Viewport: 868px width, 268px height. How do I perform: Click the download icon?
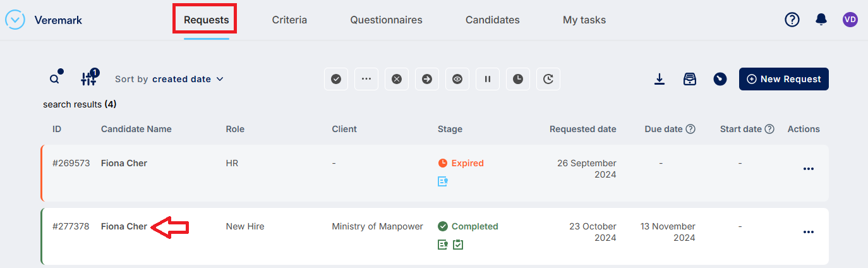coord(660,79)
